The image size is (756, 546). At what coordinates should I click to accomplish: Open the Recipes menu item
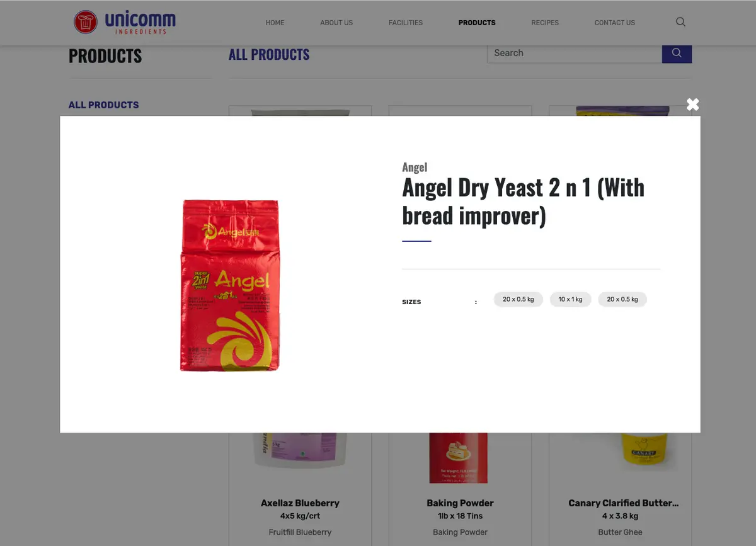pyautogui.click(x=545, y=23)
